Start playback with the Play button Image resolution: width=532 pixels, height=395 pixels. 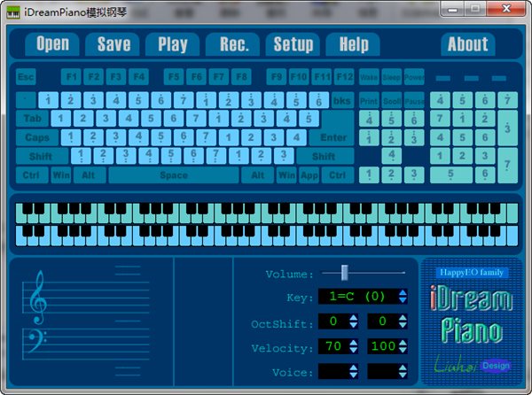click(x=173, y=44)
